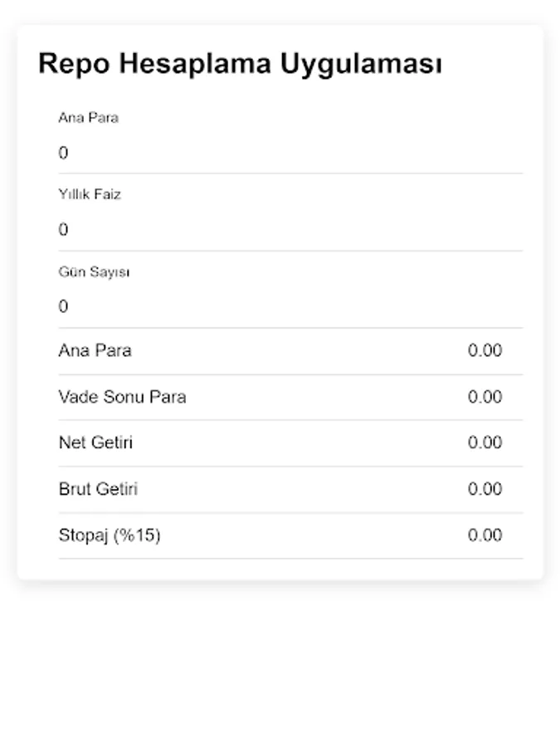The height and width of the screenshot is (747, 560).
Task: Click the small Ana Para field caption
Action: (x=88, y=118)
